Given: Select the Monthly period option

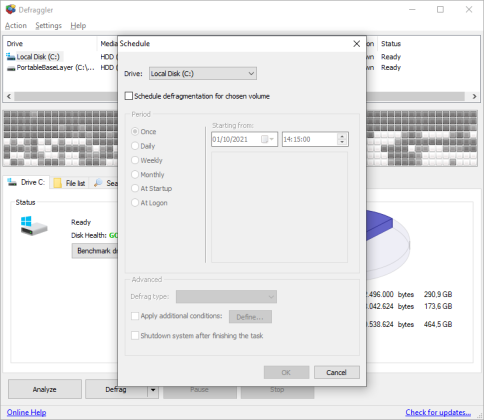Looking at the screenshot, I should tap(135, 174).
